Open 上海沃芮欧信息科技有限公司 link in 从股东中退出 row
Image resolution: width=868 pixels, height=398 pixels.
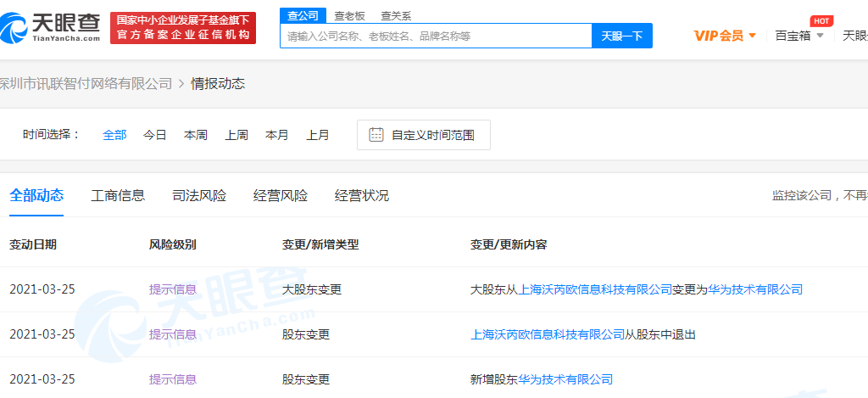tap(548, 334)
